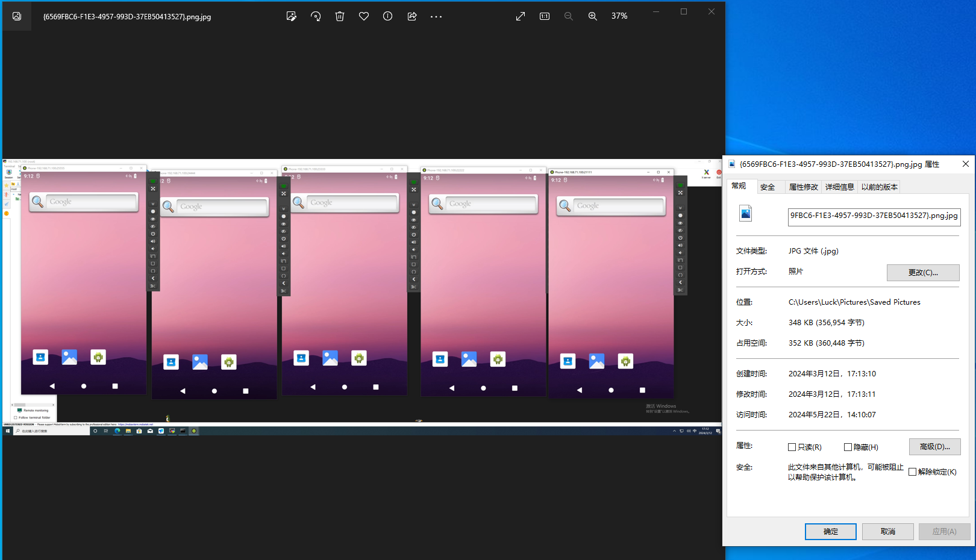This screenshot has width=976, height=560.
Task: Tap the Recents square in fifth phone
Action: pos(642,390)
